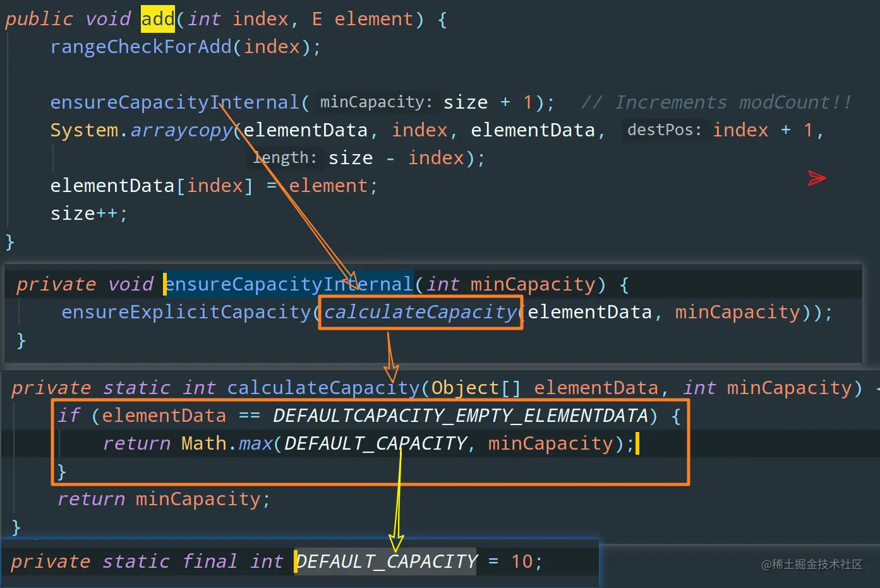Click the value "10" assigned to DEFAULT_CAPACITY

pos(522,561)
